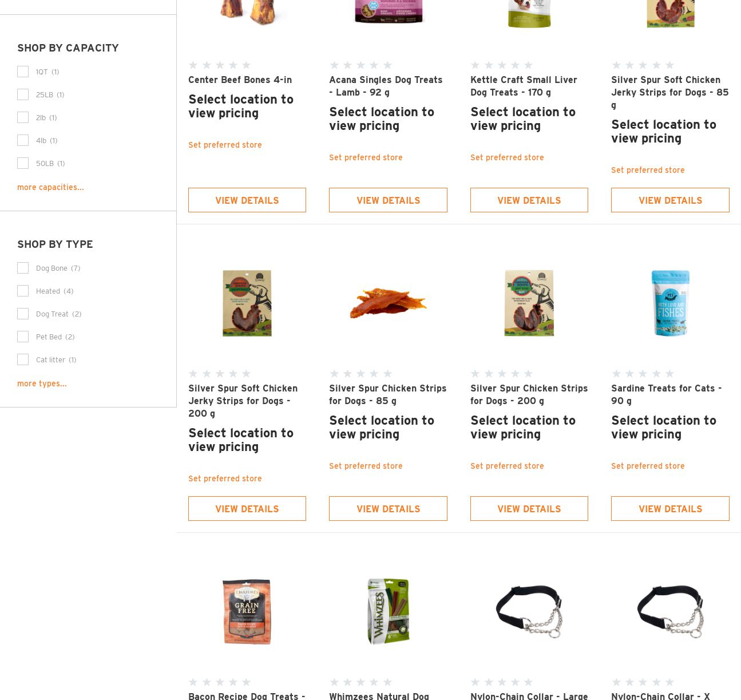Click the Silver Spur Soft Chicken Jerky 200 g image
The width and height of the screenshot is (741, 700).
point(247,303)
